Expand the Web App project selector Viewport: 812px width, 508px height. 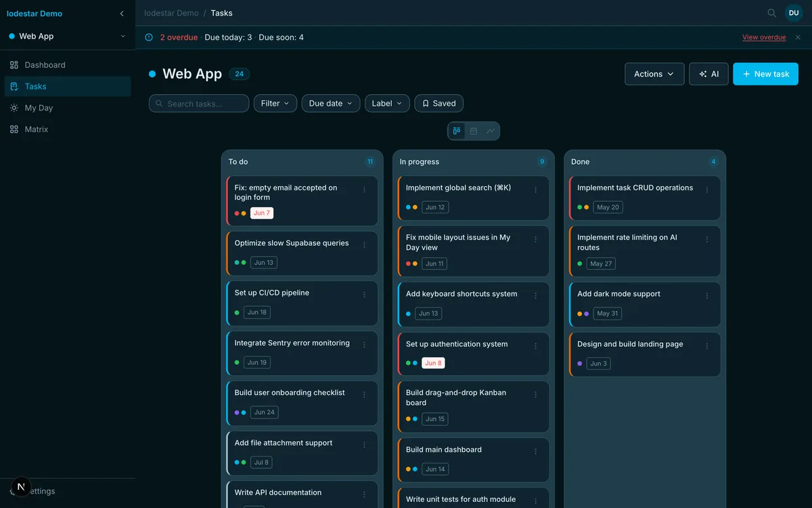pos(68,36)
